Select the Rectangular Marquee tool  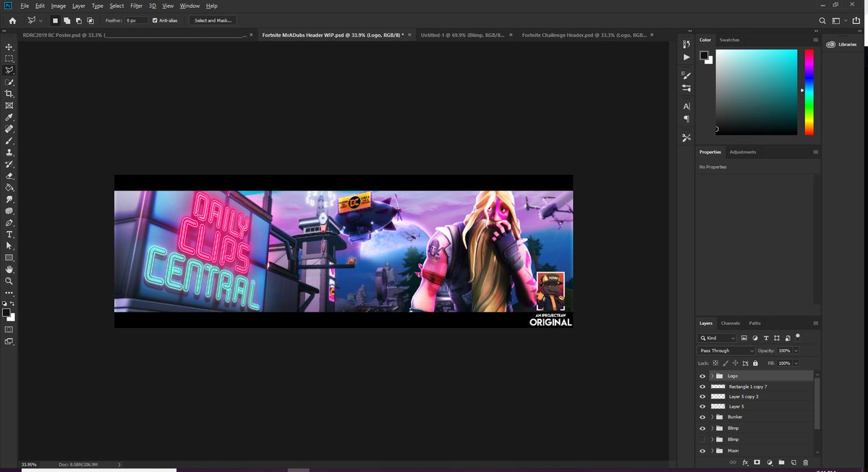pyautogui.click(x=9, y=59)
